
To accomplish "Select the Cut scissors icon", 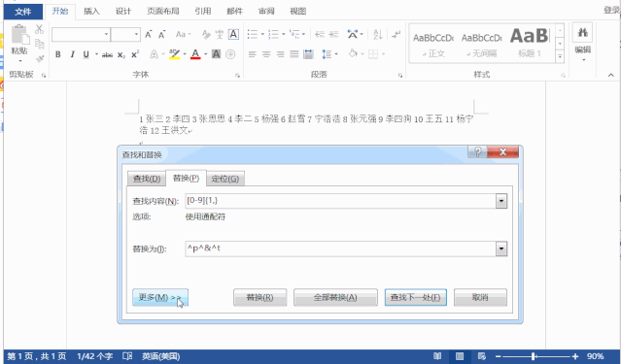I will tap(39, 29).
